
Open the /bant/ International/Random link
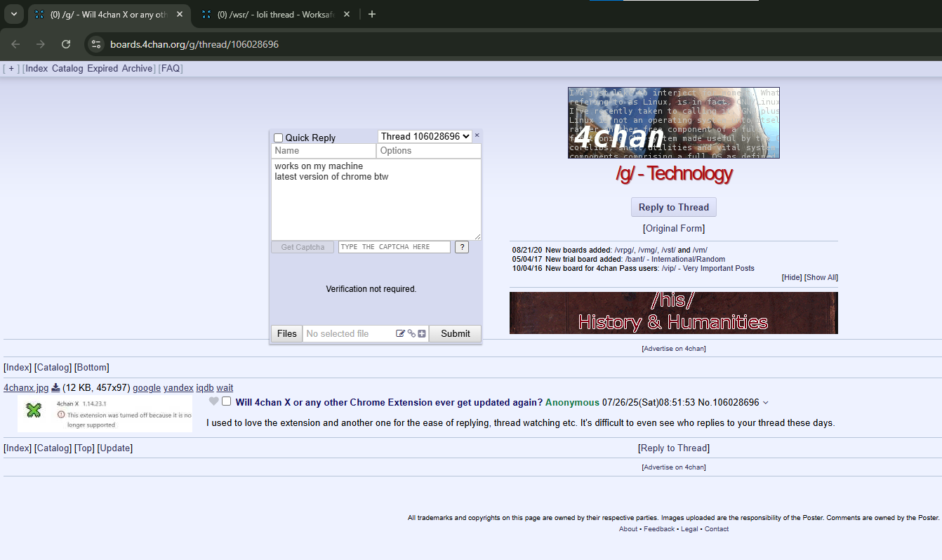pos(675,259)
